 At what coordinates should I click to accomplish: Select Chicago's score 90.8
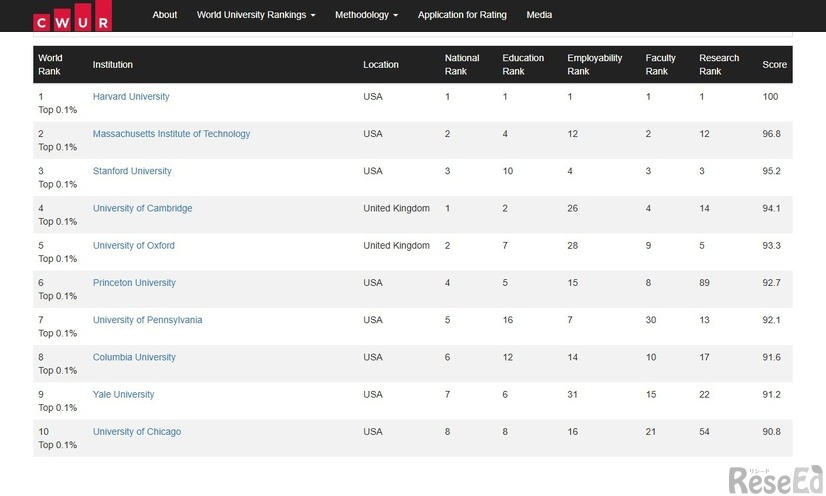[x=771, y=432]
